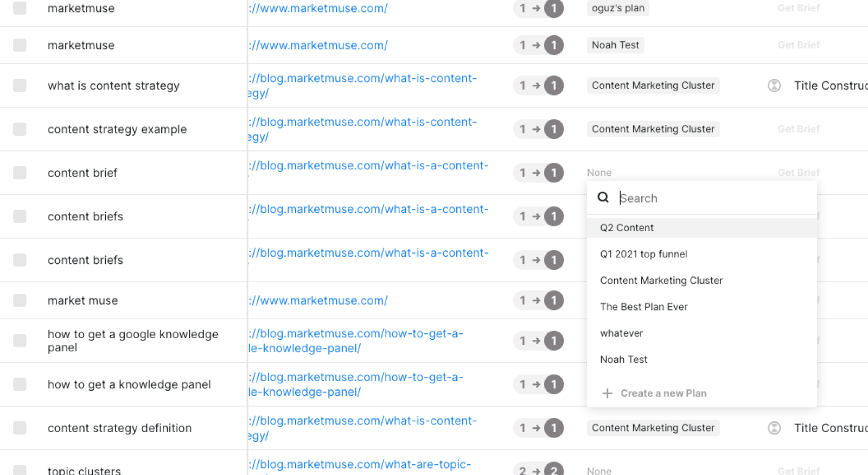Screen dimensions: 868x475
Task: Open the Content Marketing Cluster tag for 'content strategy example'
Action: pyautogui.click(x=653, y=129)
